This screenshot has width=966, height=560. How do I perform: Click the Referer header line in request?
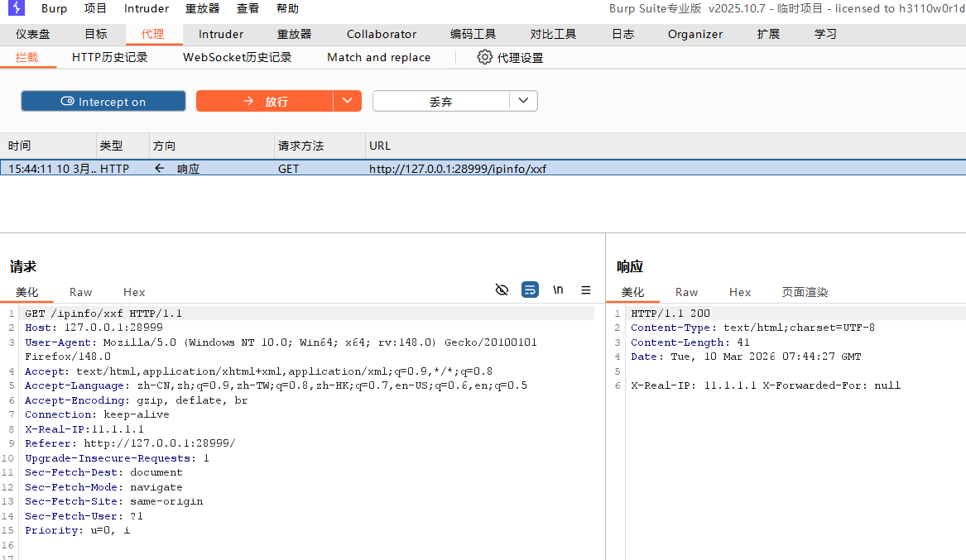[130, 443]
